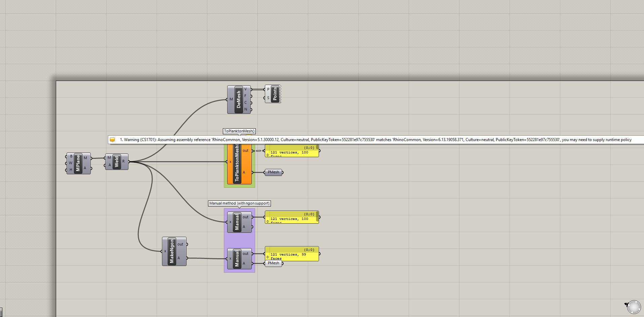Image resolution: width=644 pixels, height=317 pixels.
Task: Click the A input of Weld
Action: point(110,165)
